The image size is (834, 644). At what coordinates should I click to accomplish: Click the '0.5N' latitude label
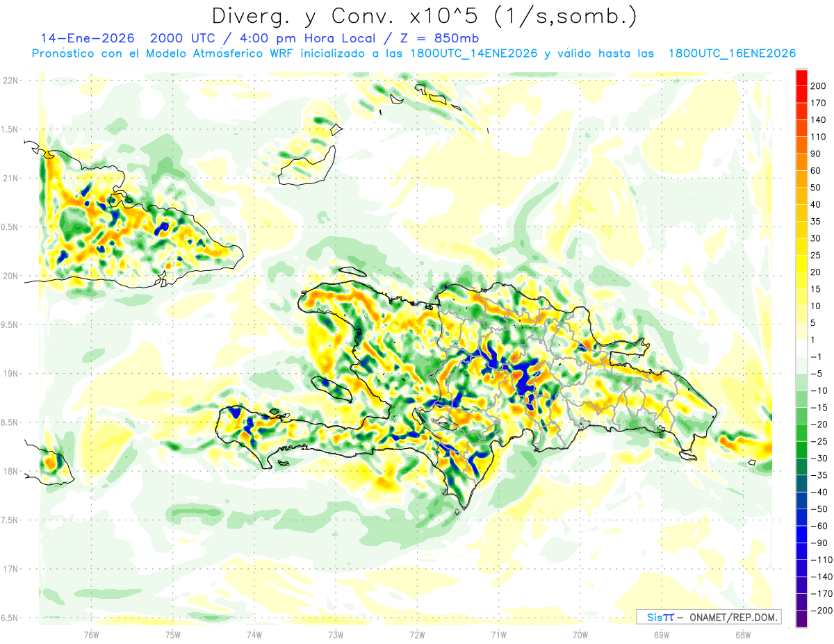(x=10, y=227)
